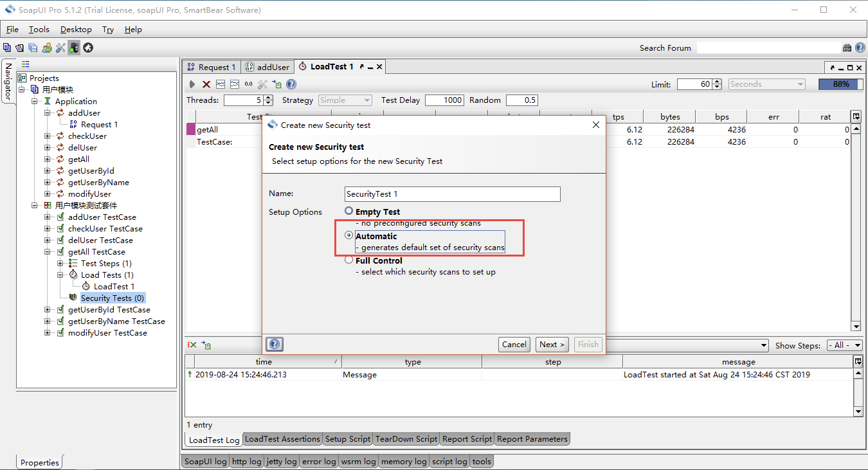Viewport: 868px width, 470px height.
Task: Select the Empty Test radio option
Action: coord(349,211)
